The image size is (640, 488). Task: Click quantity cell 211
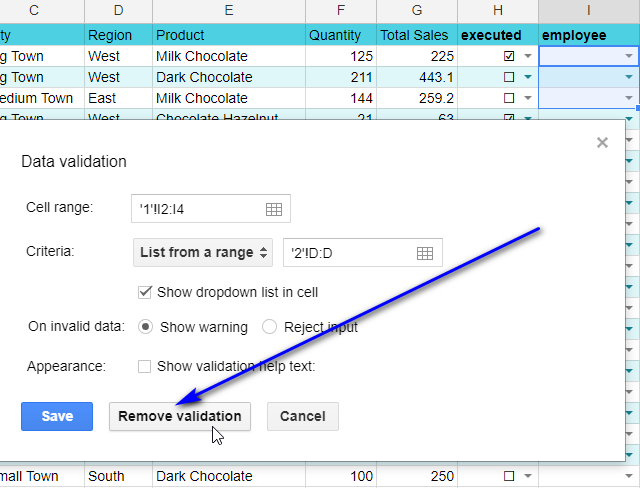point(341,77)
